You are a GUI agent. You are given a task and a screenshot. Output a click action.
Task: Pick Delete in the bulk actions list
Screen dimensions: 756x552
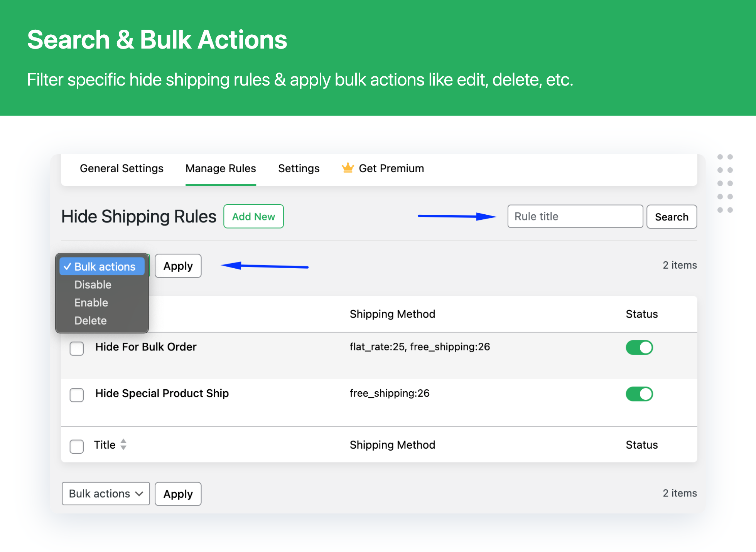coord(91,321)
